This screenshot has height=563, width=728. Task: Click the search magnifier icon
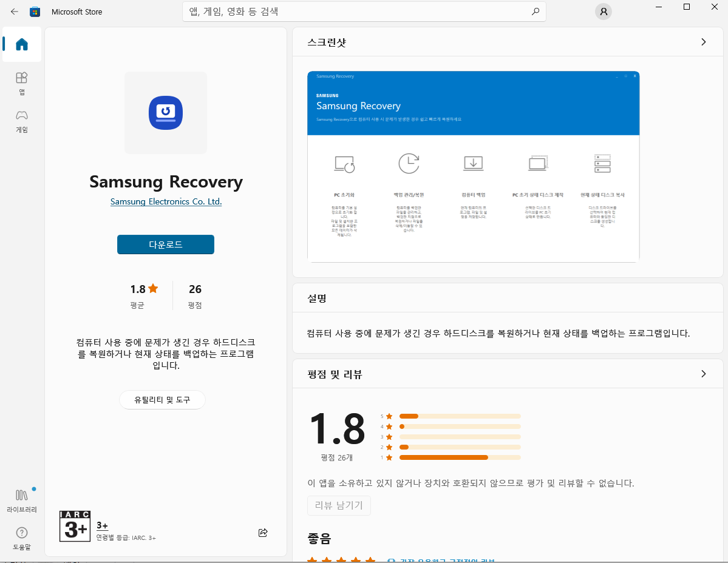click(536, 12)
